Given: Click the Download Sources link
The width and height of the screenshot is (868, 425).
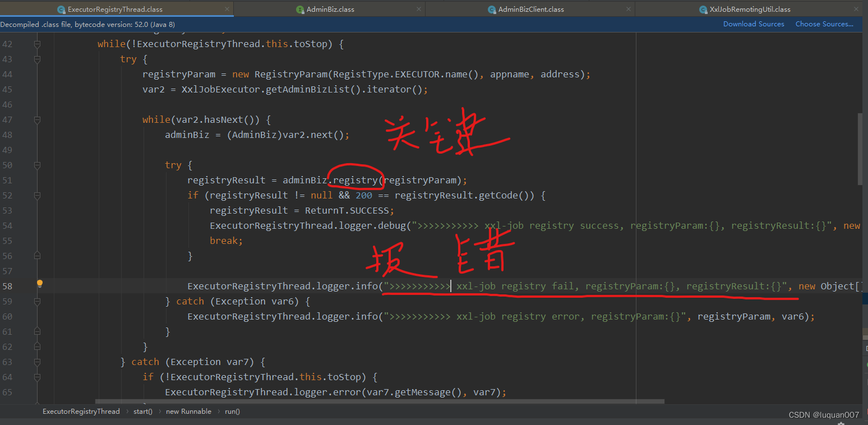Looking at the screenshot, I should (754, 24).
